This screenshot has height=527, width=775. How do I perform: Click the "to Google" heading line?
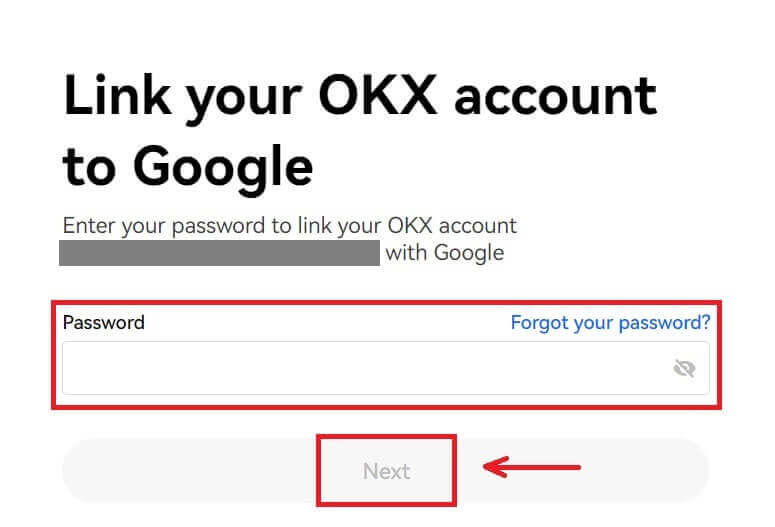[x=188, y=166]
